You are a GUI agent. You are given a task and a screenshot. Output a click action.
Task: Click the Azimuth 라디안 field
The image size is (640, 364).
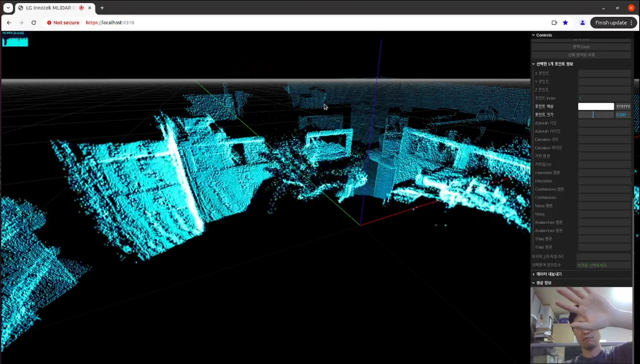coord(604,131)
